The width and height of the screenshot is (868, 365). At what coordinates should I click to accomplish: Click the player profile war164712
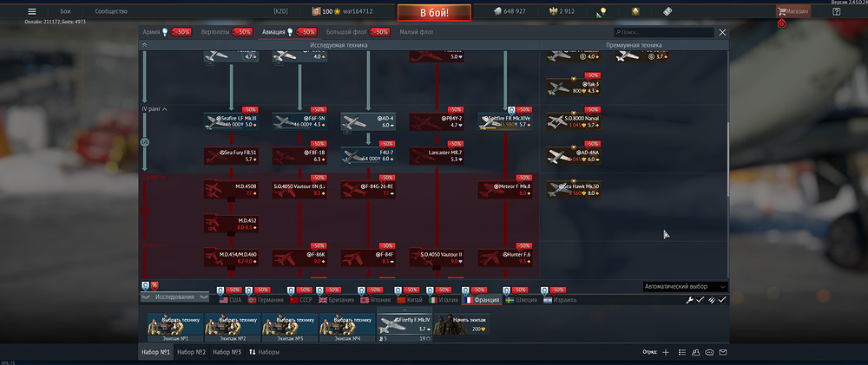tap(341, 11)
